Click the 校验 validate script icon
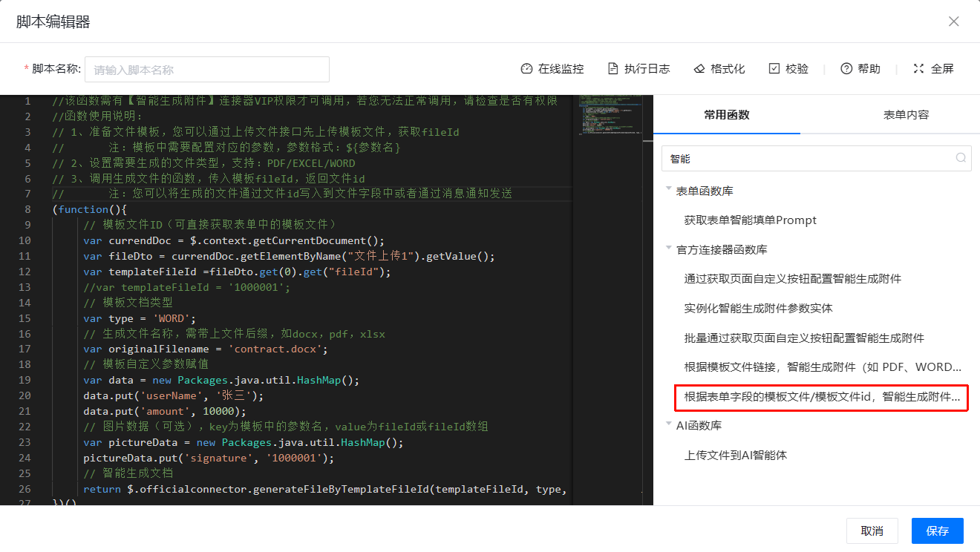980x552 pixels. tap(774, 69)
